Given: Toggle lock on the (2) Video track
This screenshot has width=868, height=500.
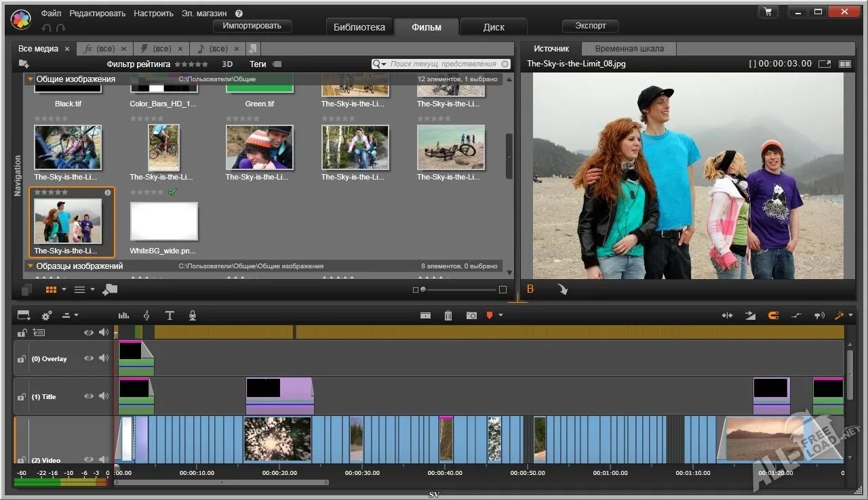Looking at the screenshot, I should 22,459.
